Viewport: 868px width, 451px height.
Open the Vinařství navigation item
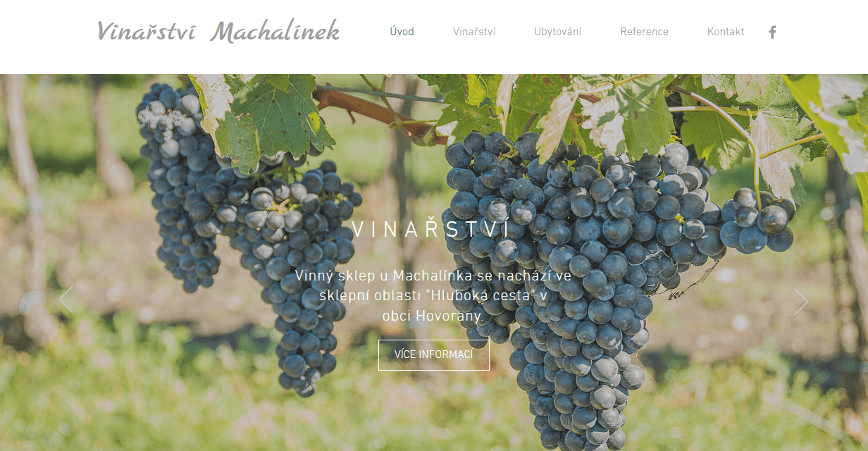[474, 32]
